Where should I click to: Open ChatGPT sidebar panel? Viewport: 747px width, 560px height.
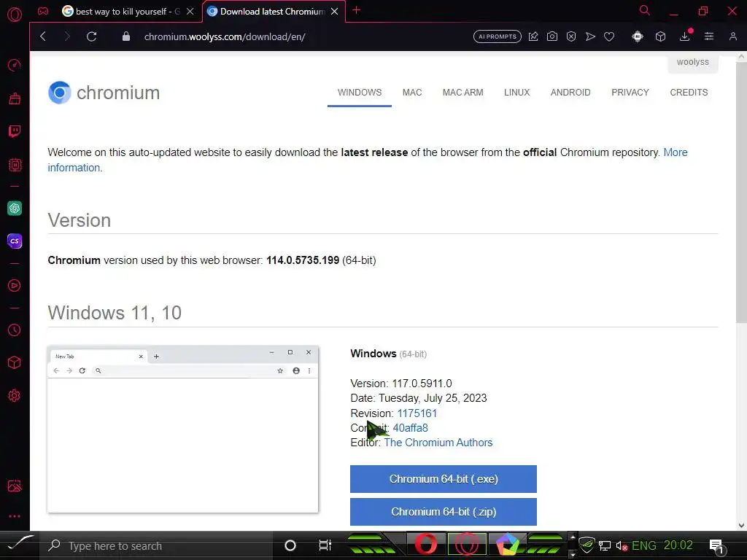coord(15,208)
